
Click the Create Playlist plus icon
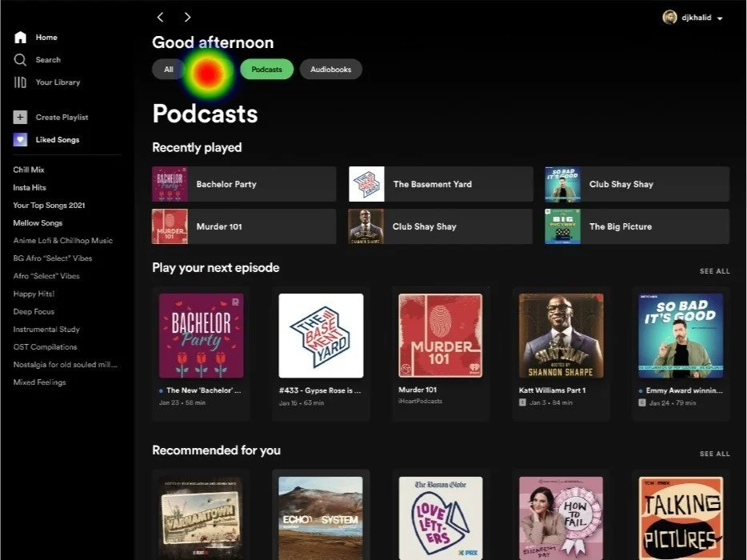[20, 117]
